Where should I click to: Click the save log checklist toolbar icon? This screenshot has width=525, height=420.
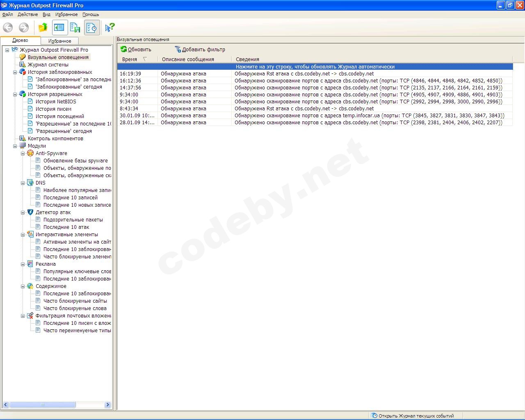tap(75, 27)
